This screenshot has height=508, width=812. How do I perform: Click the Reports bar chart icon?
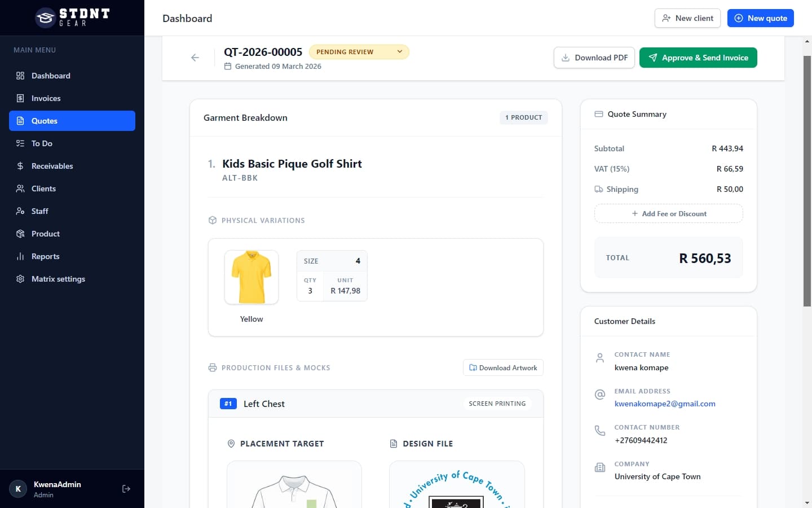(x=20, y=256)
